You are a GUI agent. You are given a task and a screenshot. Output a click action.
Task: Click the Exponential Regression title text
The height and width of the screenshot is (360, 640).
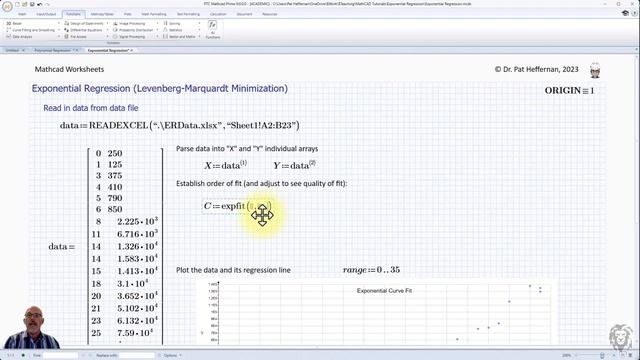point(160,89)
